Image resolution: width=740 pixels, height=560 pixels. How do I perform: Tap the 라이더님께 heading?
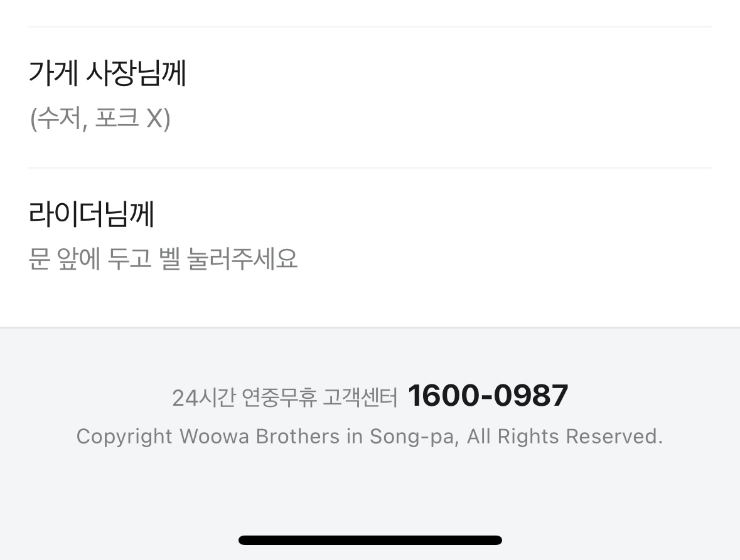[92, 214]
